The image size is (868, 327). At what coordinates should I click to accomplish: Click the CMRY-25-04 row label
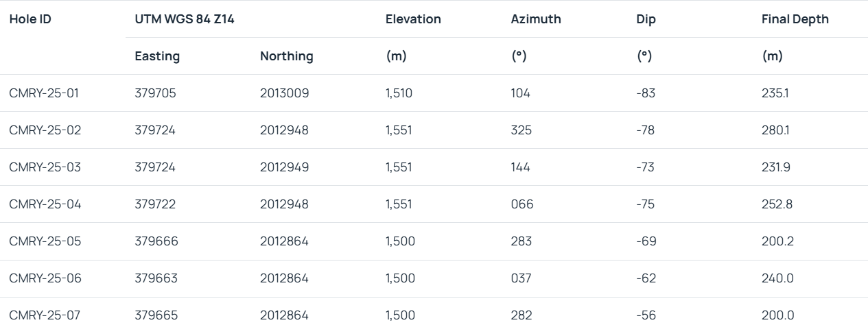[45, 204]
